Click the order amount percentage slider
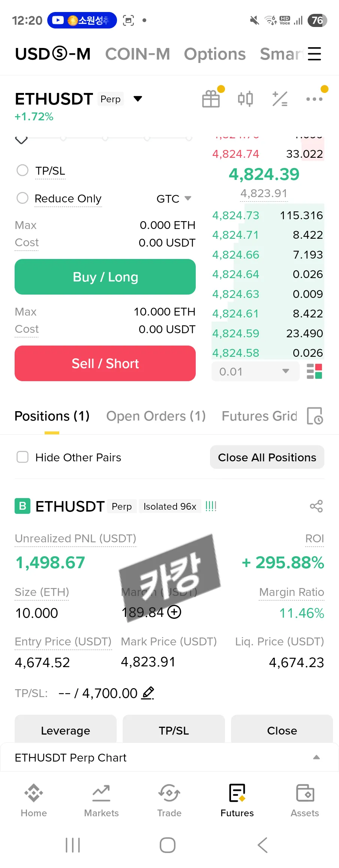Screen dimensions: 339x868 [105, 139]
